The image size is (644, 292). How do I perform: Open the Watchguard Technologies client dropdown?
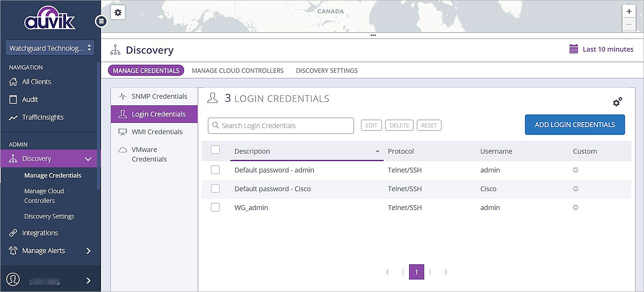click(50, 48)
